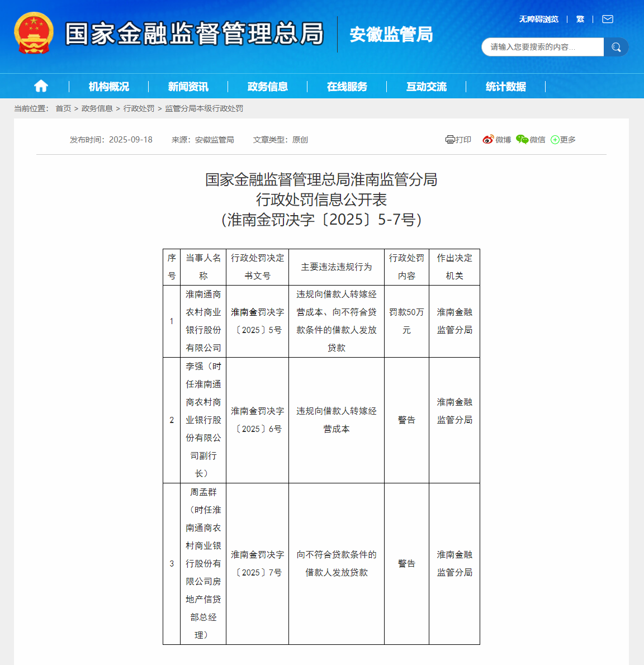Image resolution: width=644 pixels, height=665 pixels.
Task: Open the 机构概况 menu
Action: click(x=108, y=86)
